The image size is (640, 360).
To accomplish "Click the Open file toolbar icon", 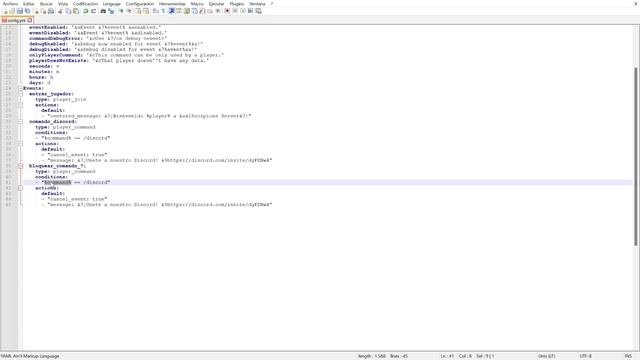I will tap(12, 11).
